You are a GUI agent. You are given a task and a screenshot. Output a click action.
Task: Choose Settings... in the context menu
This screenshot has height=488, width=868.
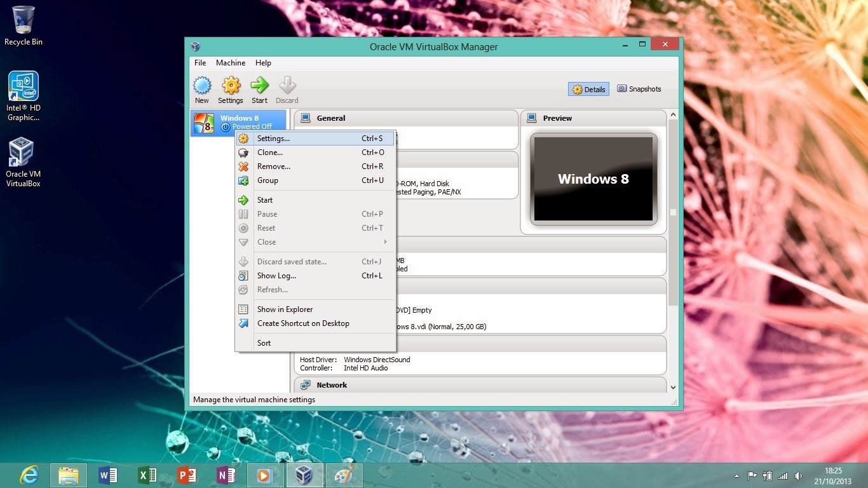point(315,139)
